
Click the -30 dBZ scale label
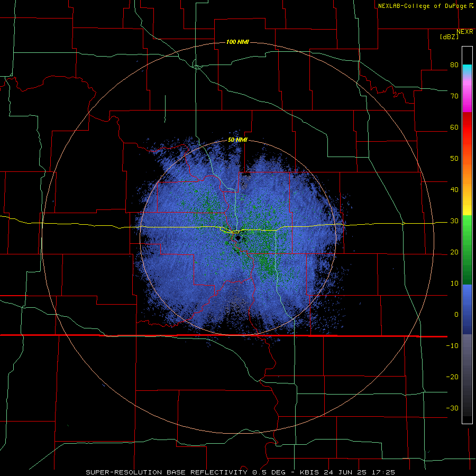coord(452,408)
